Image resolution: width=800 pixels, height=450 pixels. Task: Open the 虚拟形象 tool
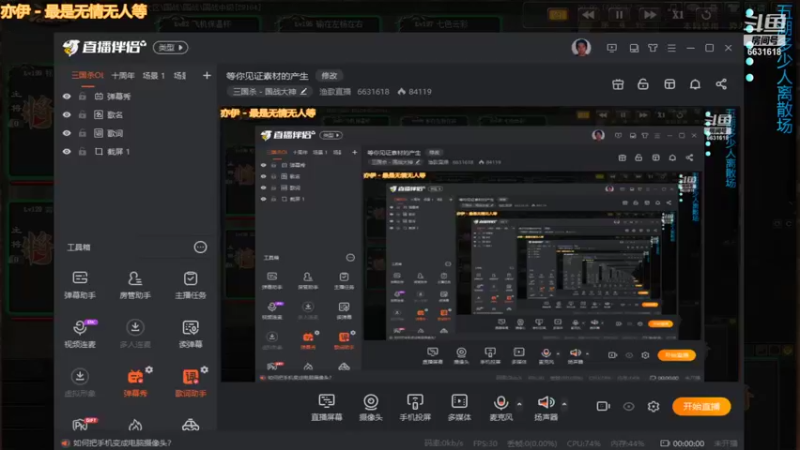click(x=80, y=383)
